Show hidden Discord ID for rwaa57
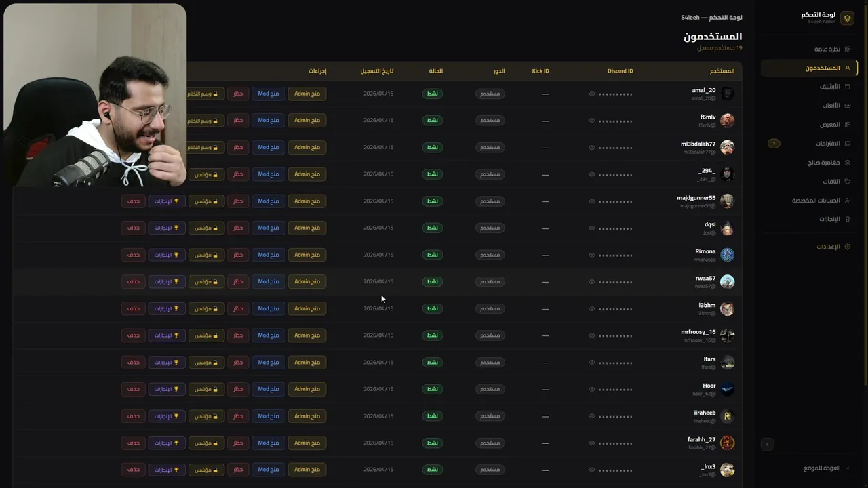 [x=591, y=282]
